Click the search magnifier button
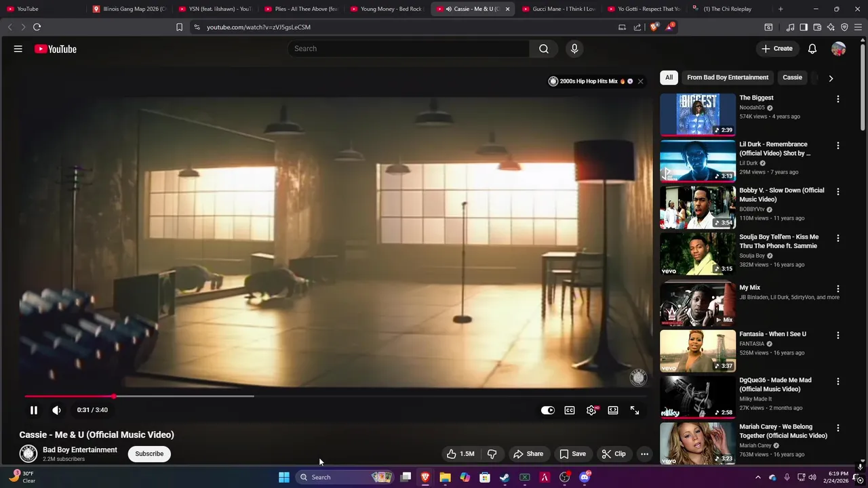Viewport: 868px width, 488px height. point(544,49)
